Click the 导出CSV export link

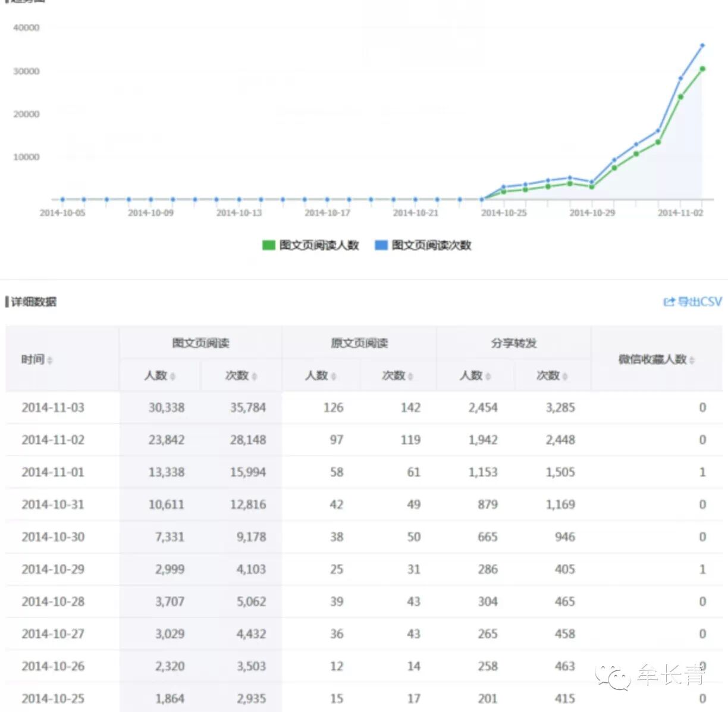click(693, 302)
